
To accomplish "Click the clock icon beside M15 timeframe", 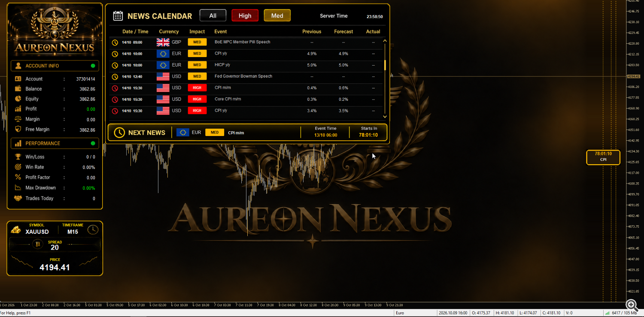I will coord(92,230).
